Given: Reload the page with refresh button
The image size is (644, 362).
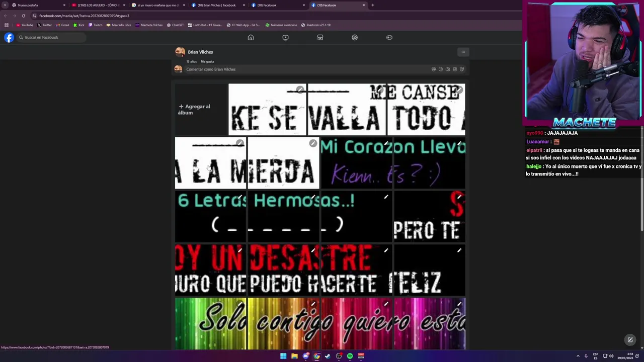Looking at the screenshot, I should (x=23, y=16).
